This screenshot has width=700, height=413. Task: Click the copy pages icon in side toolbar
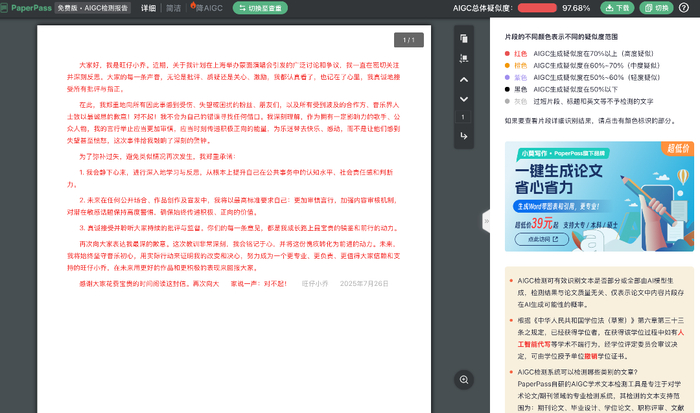click(464, 39)
